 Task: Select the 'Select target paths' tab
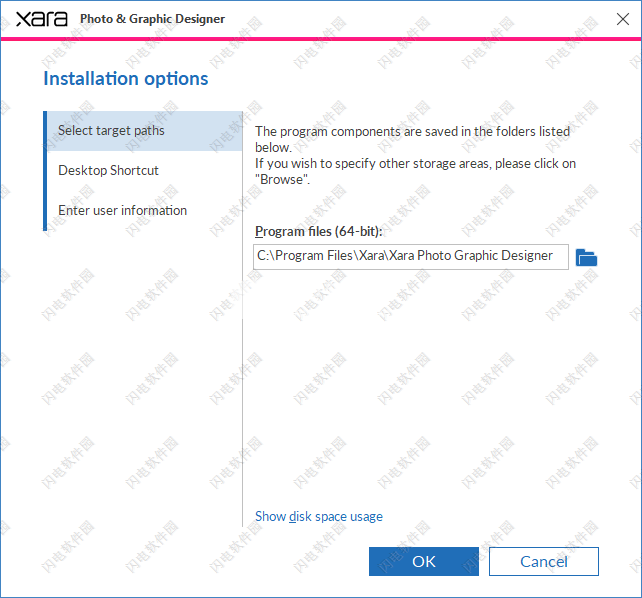point(145,131)
